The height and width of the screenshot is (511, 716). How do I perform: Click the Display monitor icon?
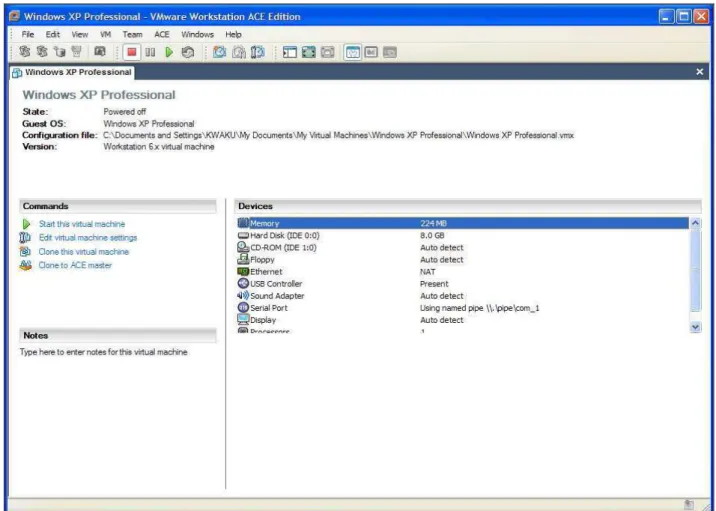(243, 320)
